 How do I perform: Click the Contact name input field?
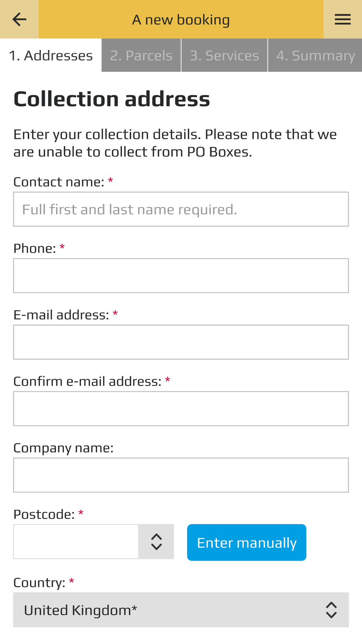[181, 209]
